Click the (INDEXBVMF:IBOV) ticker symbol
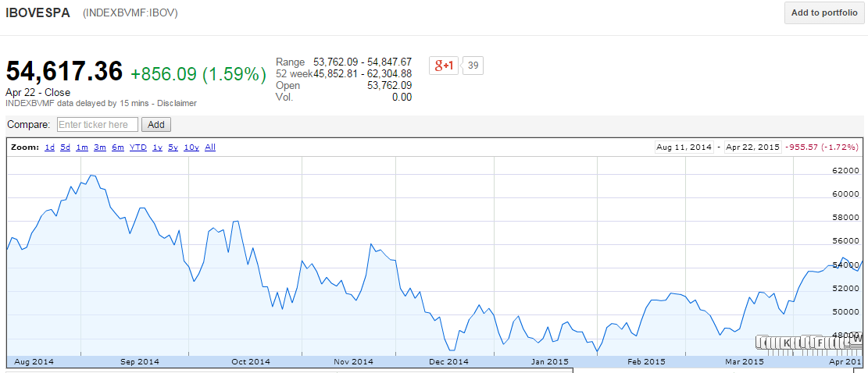 130,14
